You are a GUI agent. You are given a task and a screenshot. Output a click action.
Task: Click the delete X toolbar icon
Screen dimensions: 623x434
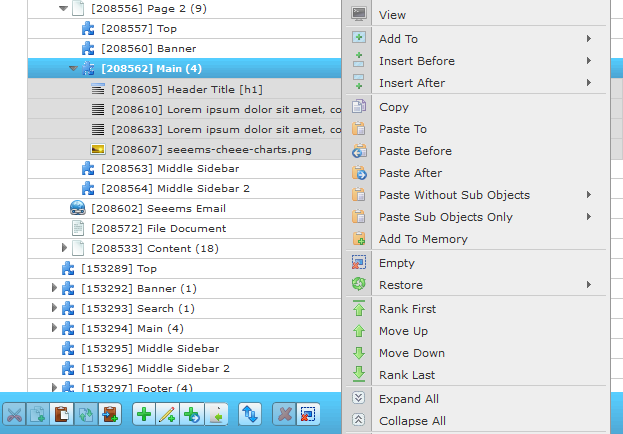284,415
